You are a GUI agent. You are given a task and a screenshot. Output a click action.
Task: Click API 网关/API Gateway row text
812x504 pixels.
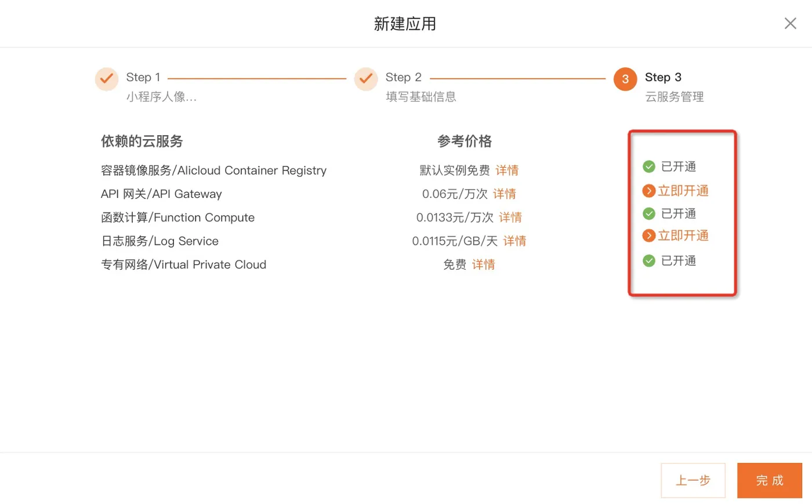(x=161, y=194)
